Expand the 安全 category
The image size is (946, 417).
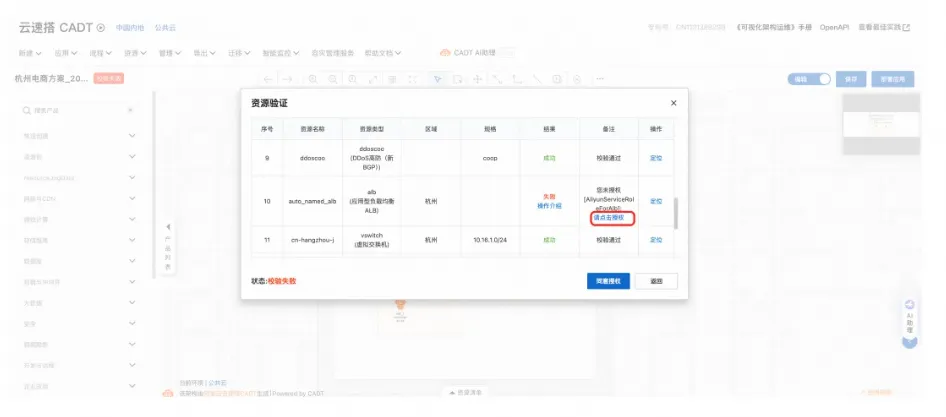(79, 324)
